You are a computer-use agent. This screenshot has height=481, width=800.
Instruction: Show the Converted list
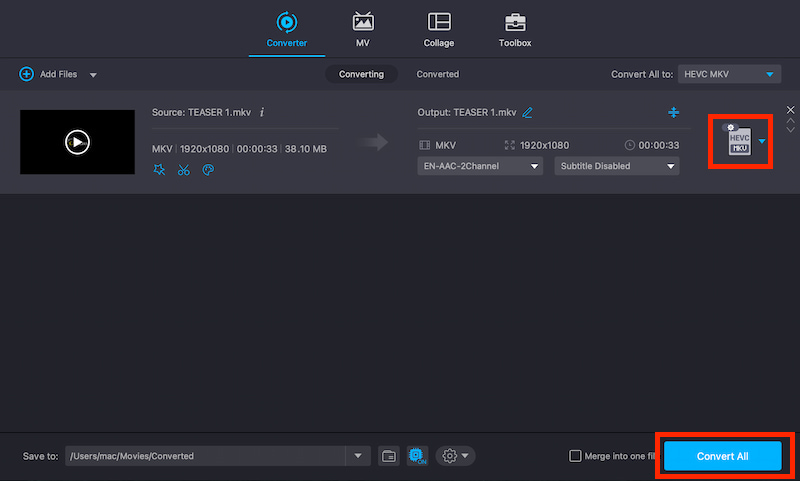click(x=438, y=74)
